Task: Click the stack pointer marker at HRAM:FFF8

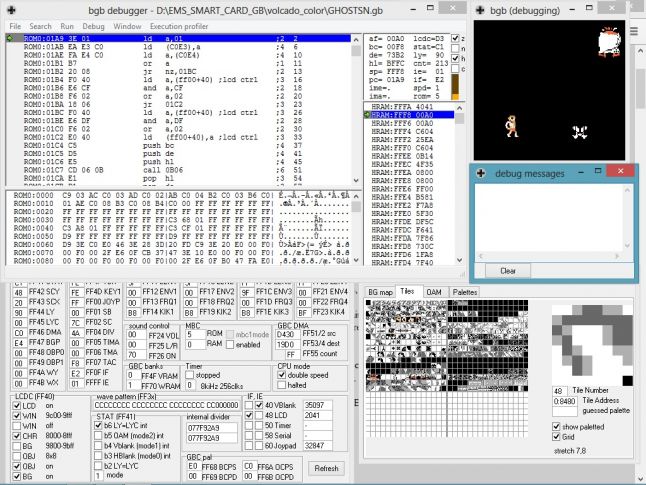Action: coord(366,114)
